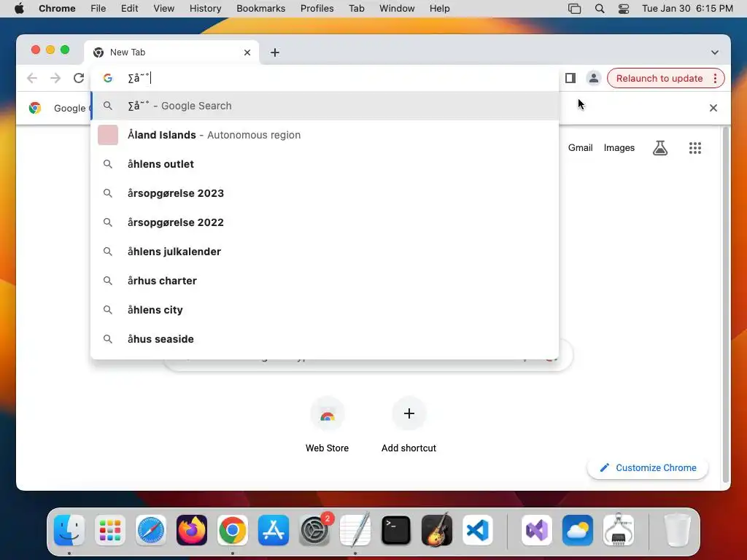The width and height of the screenshot is (747, 560).
Task: Open Control Center in menu bar
Action: coord(624,9)
